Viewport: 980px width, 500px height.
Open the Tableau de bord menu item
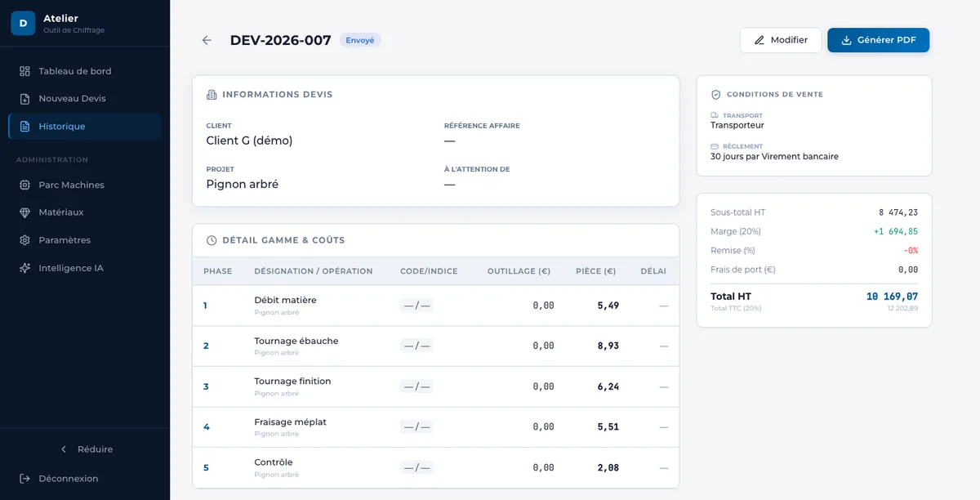(x=85, y=71)
